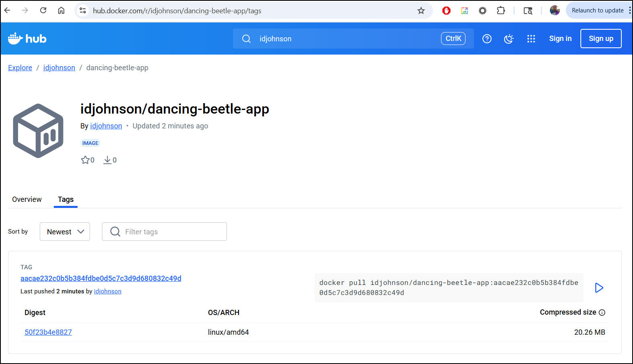This screenshot has height=364, width=633.
Task: Click the run in Docker Desktop play icon
Action: click(599, 288)
